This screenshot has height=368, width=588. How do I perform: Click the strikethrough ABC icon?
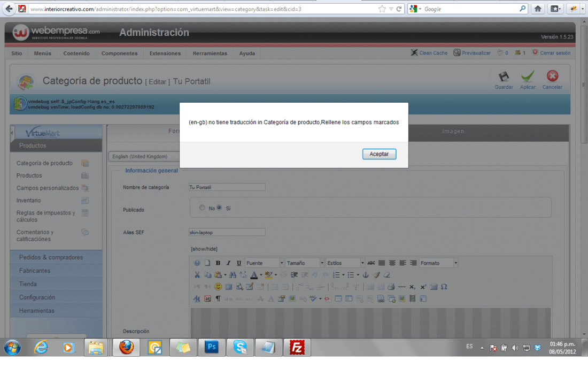[x=372, y=263]
